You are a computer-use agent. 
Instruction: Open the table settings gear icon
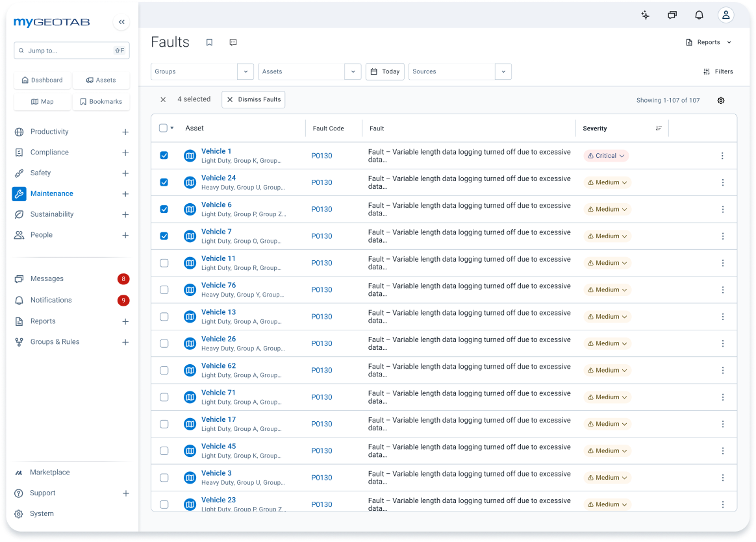point(721,100)
